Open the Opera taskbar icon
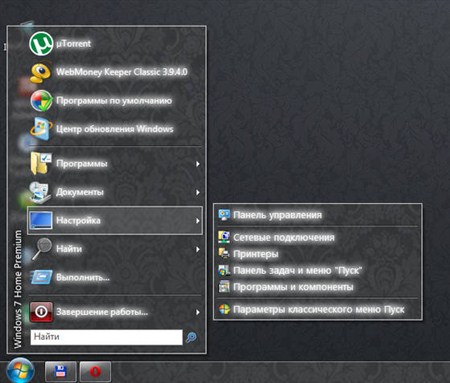This screenshot has width=450, height=383. 95,371
